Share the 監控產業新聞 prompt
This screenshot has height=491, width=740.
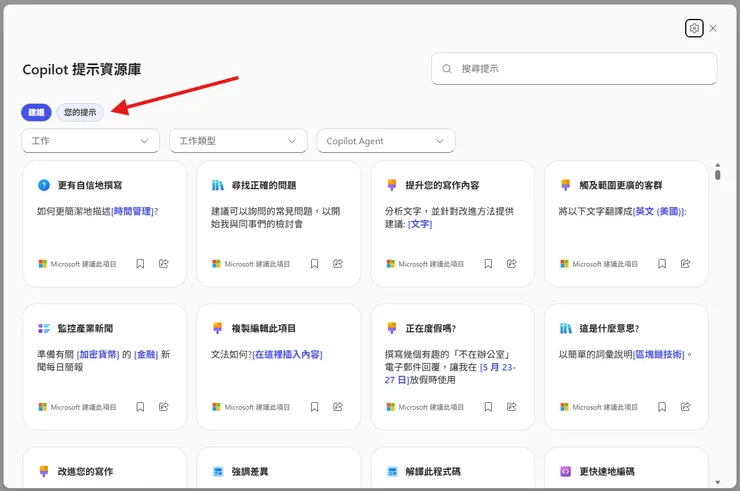point(163,406)
